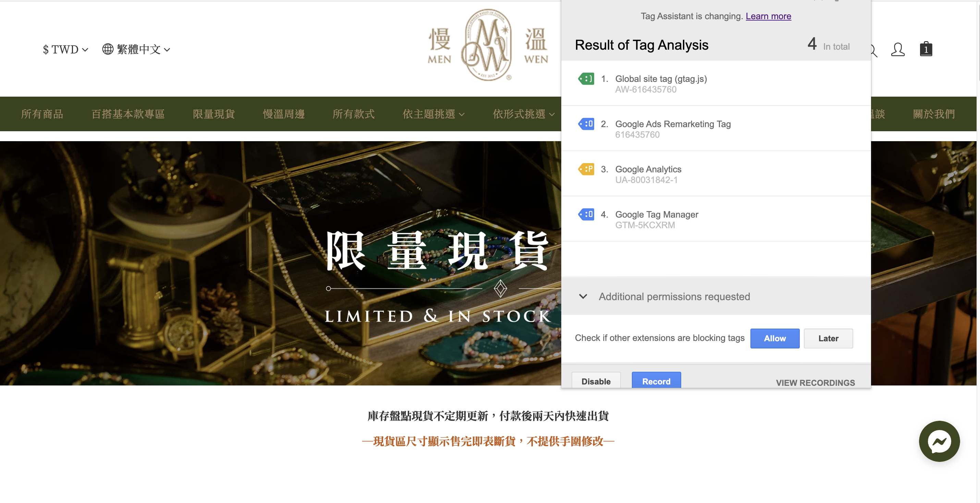
Task: Open the 關於我們 menu item
Action: (x=934, y=114)
